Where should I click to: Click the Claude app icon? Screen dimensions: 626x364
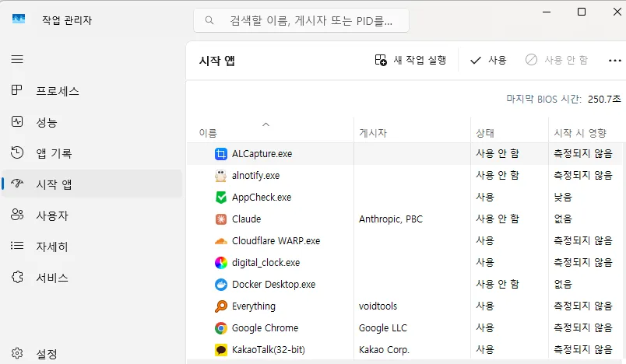[x=221, y=219]
